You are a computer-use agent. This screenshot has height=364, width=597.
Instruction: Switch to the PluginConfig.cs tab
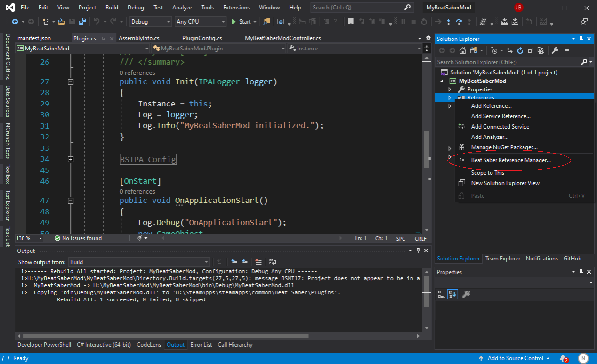point(202,39)
